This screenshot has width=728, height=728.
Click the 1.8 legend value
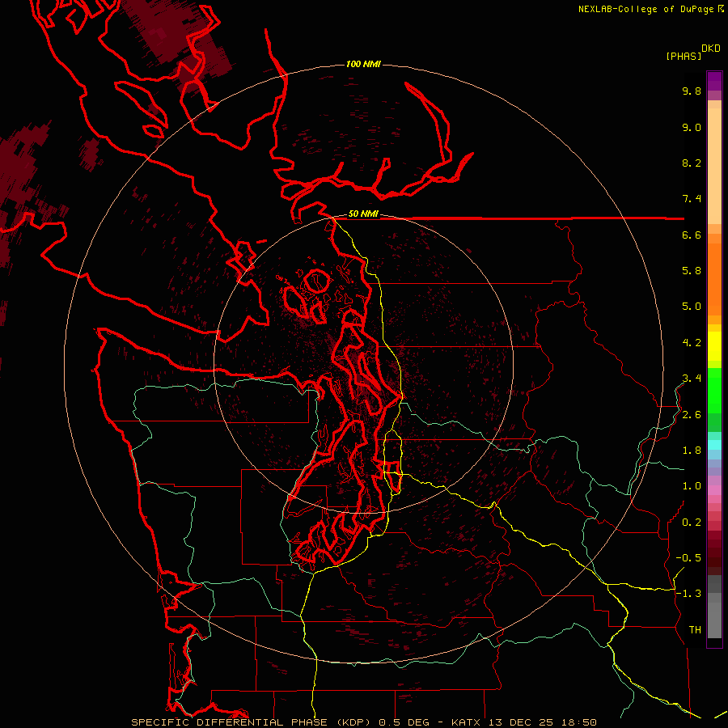coord(692,451)
